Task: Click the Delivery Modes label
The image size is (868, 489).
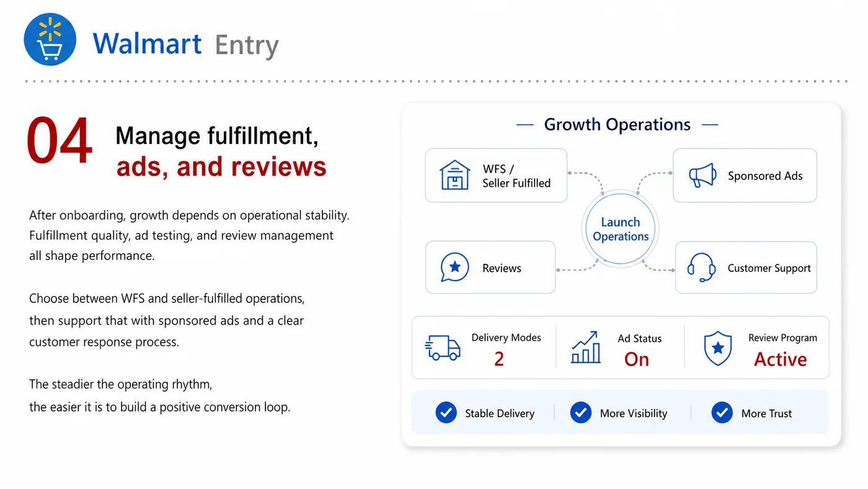Action: (x=506, y=338)
